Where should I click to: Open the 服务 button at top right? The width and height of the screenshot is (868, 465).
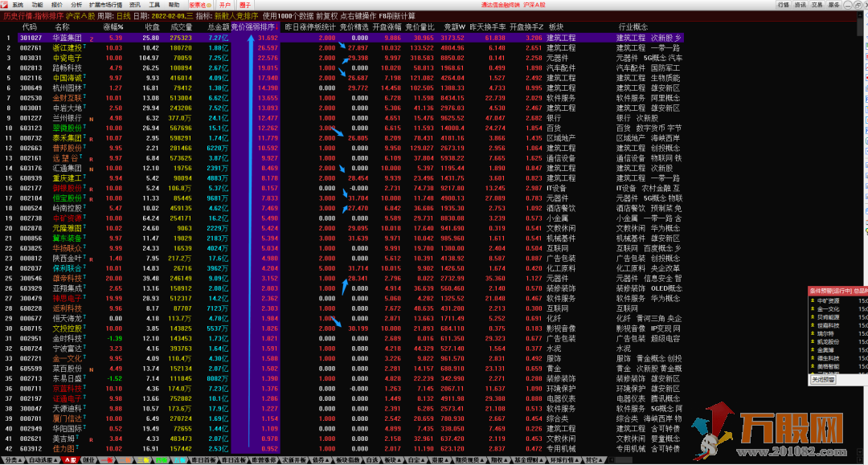tap(833, 5)
